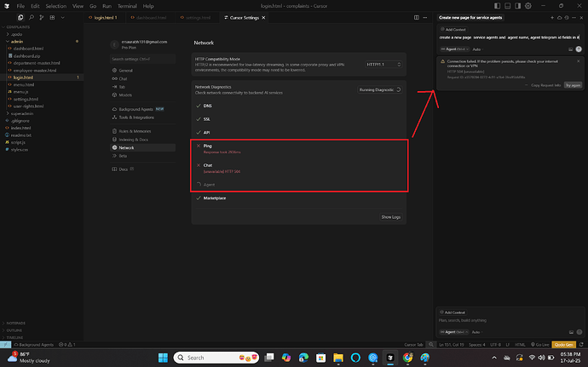The image size is (588, 367).
Task: Open the Selection menu
Action: point(56,6)
